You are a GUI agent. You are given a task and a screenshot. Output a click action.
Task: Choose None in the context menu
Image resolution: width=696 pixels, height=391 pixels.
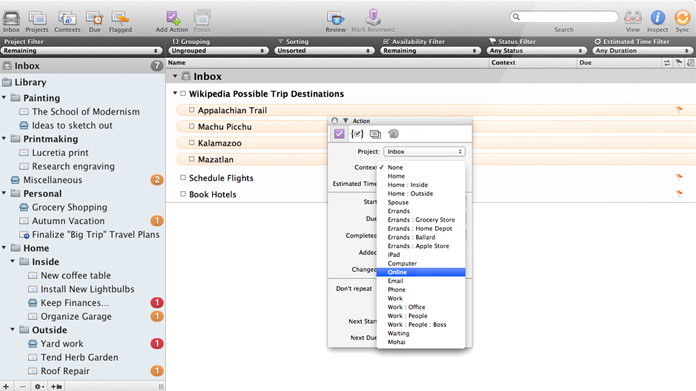[x=421, y=167]
